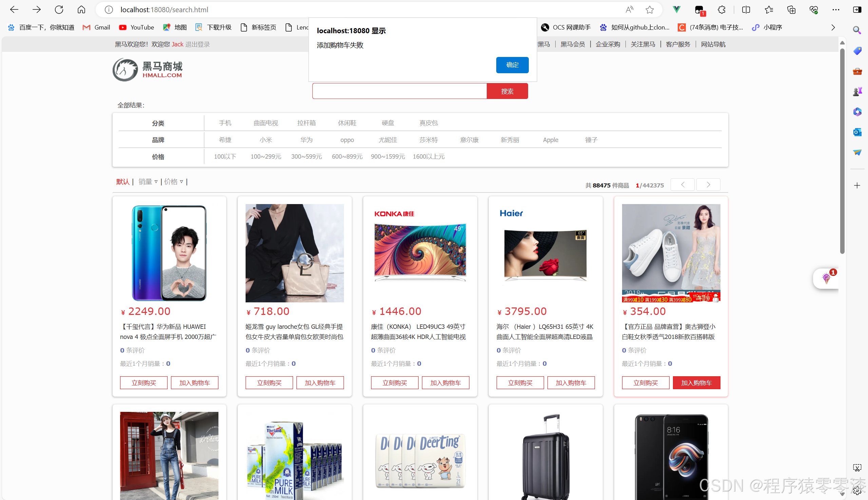Image resolution: width=868 pixels, height=500 pixels.
Task: Sort results by 销量 dropdown arrow
Action: pyautogui.click(x=156, y=182)
